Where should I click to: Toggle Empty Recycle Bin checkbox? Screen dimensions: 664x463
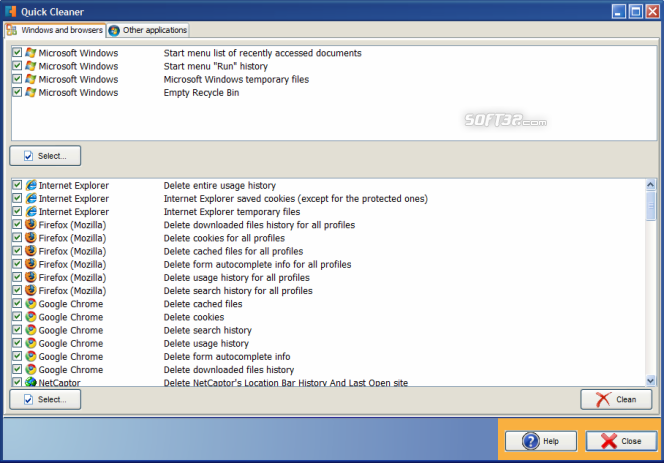coord(17,92)
